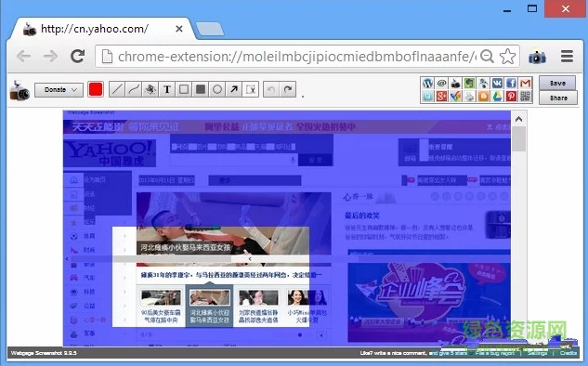This screenshot has height=366, width=588.
Task: Print the screenshot with printer icon
Action: (469, 97)
